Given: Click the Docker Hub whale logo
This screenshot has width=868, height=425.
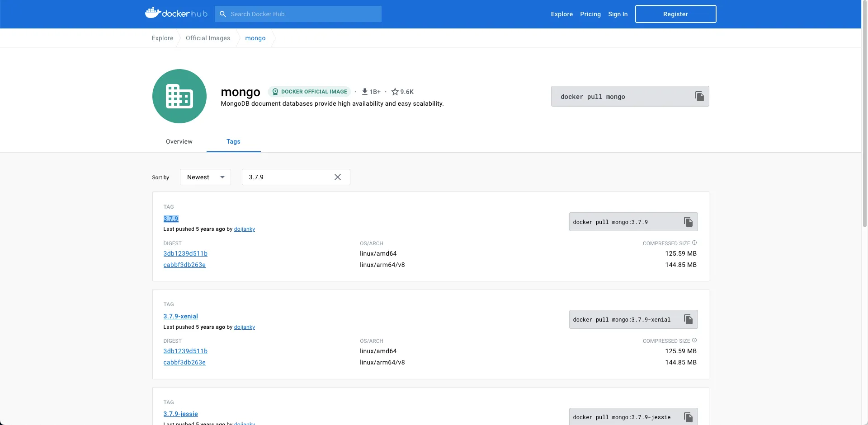Looking at the screenshot, I should [153, 13].
